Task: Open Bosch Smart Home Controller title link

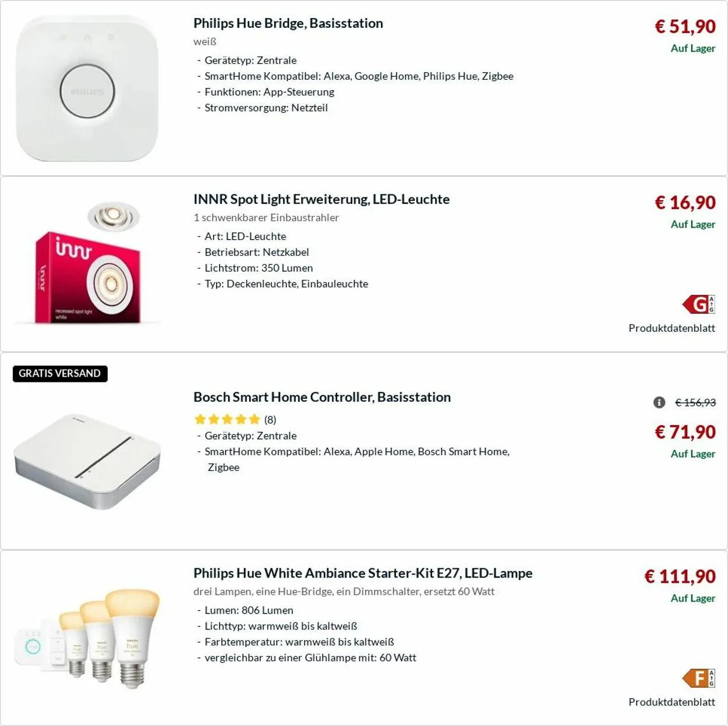Action: [322, 397]
